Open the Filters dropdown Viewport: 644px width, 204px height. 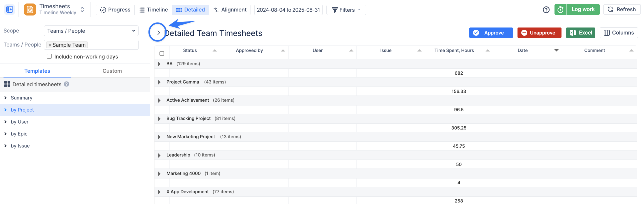tap(346, 10)
